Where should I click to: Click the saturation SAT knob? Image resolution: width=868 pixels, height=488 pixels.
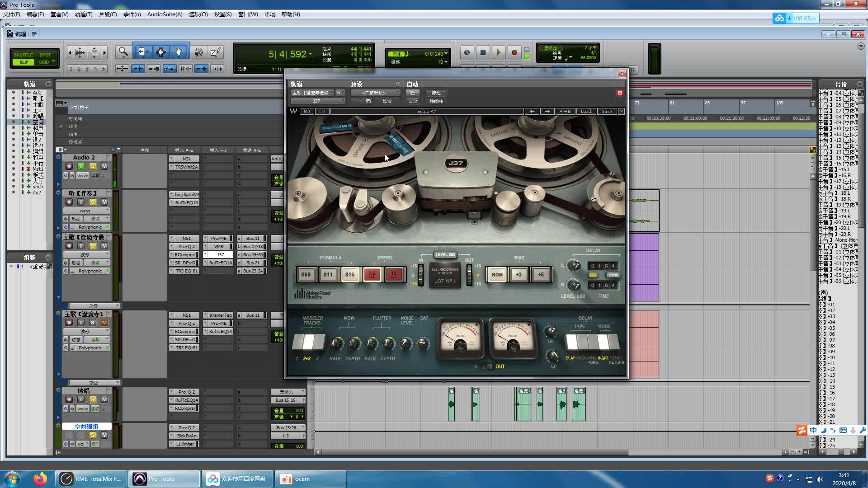[x=423, y=343]
